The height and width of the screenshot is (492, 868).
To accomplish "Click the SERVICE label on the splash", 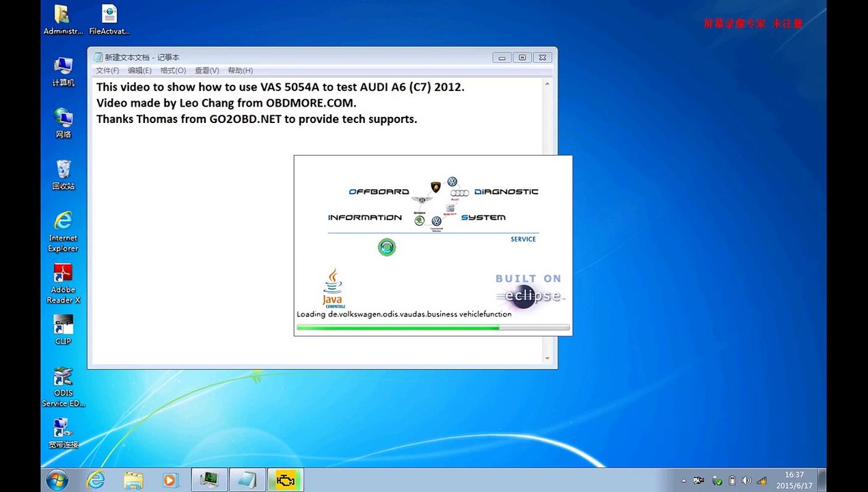I will pyautogui.click(x=524, y=239).
